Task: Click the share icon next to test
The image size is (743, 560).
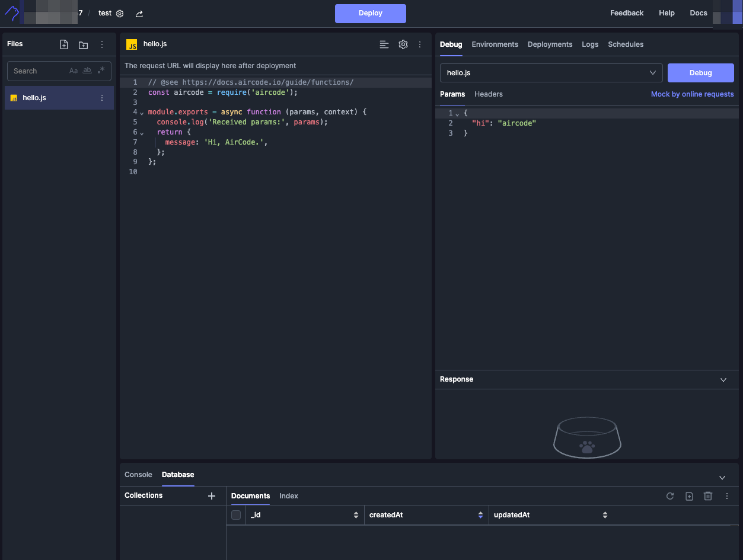Action: click(x=139, y=14)
